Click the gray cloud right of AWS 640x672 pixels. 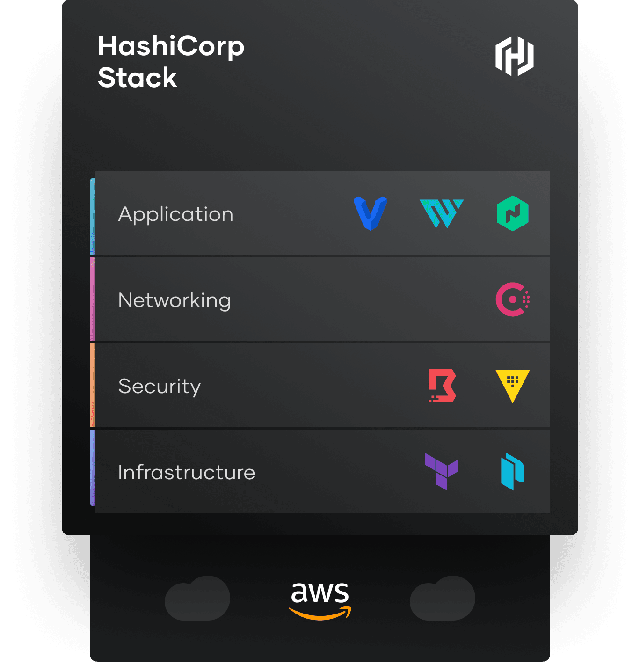point(443,598)
